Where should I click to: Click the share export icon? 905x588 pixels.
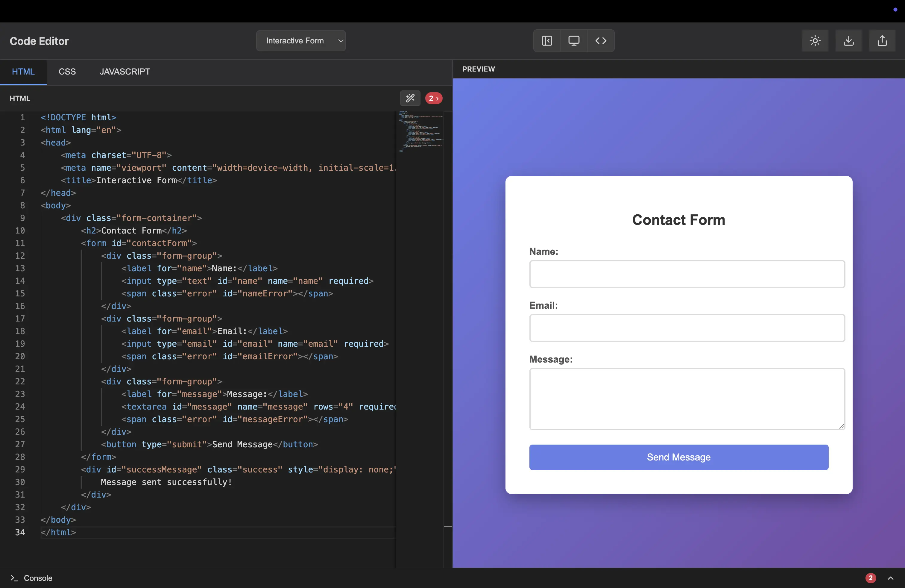coord(882,41)
